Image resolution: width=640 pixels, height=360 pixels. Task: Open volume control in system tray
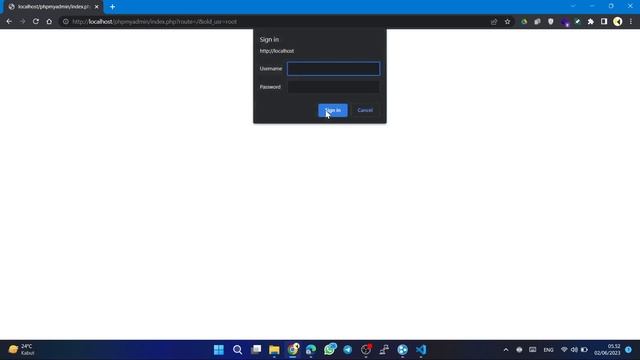coord(574,350)
